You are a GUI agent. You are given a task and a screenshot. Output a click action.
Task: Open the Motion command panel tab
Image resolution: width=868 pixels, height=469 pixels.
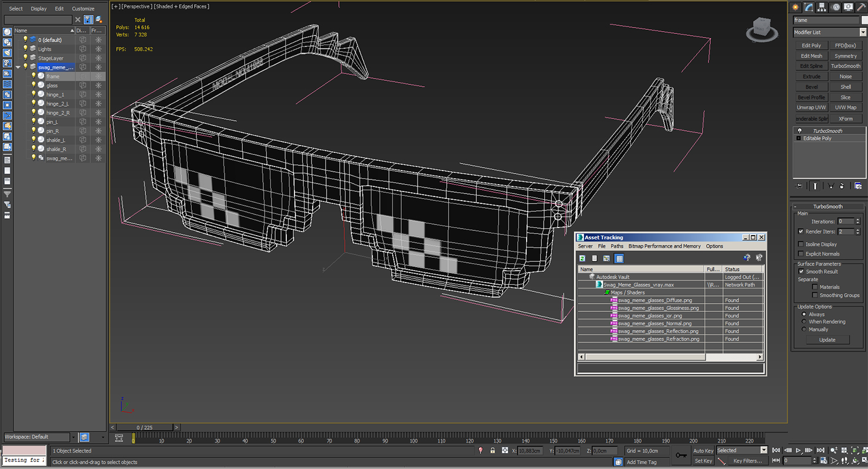(835, 7)
